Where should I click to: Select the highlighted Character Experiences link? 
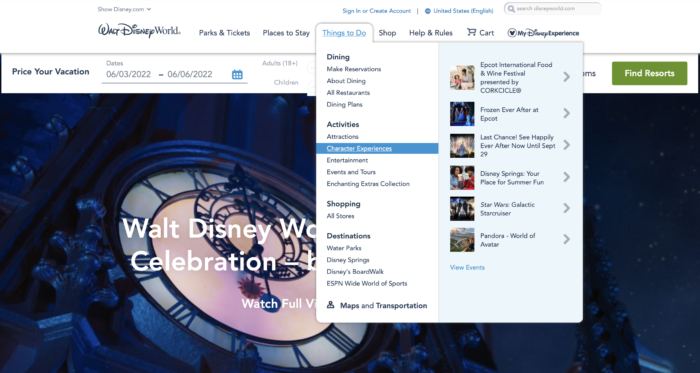tap(359, 148)
